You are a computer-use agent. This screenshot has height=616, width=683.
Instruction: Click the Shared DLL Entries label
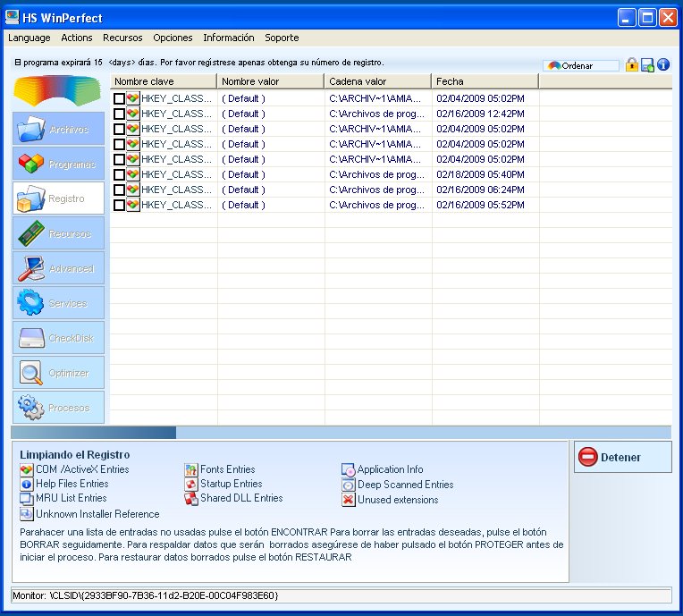241,498
